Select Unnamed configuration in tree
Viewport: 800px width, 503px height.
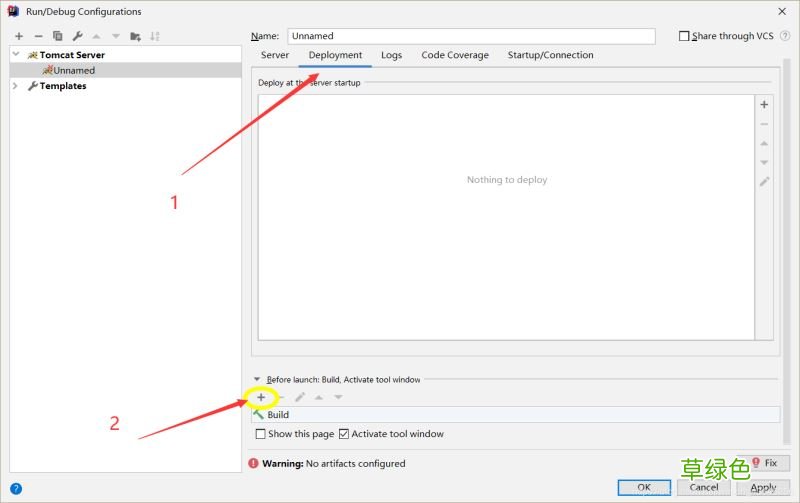point(126,70)
